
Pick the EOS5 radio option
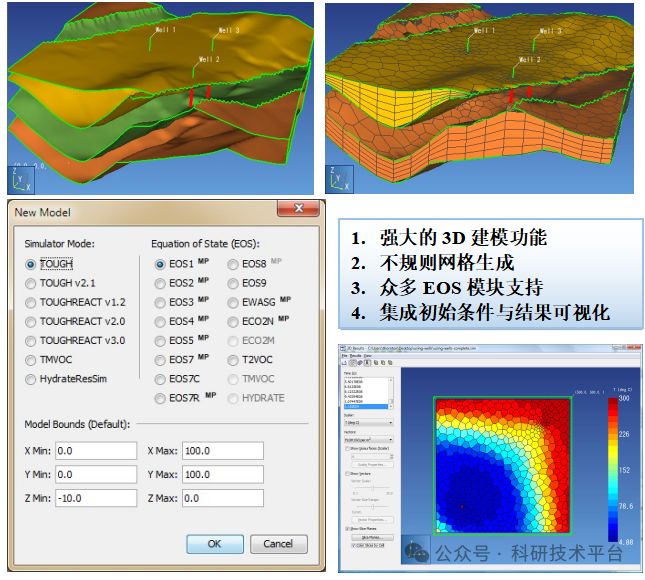coord(160,341)
